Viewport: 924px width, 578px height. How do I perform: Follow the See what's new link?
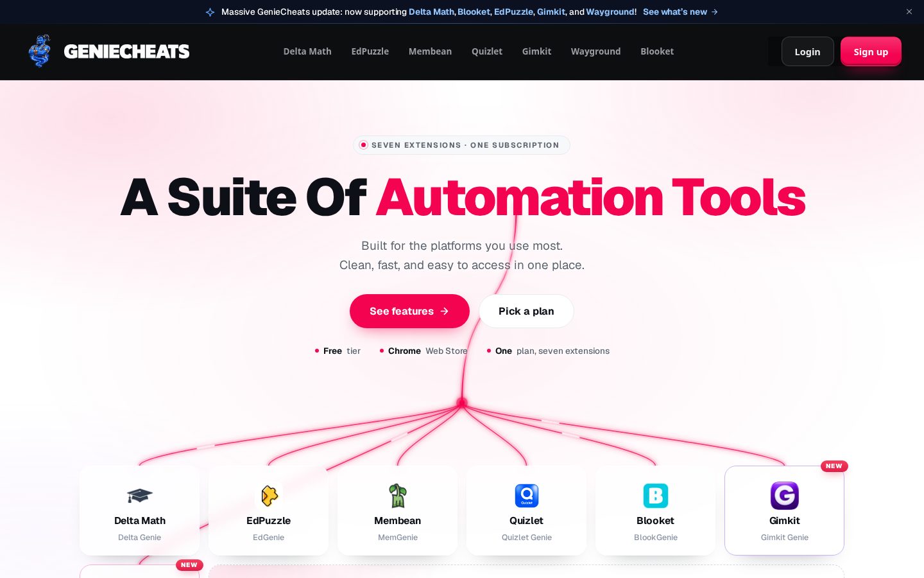coord(680,12)
